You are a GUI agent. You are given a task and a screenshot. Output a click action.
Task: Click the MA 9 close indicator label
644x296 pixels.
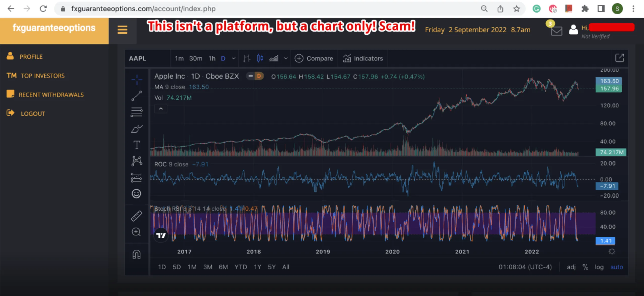pyautogui.click(x=170, y=87)
